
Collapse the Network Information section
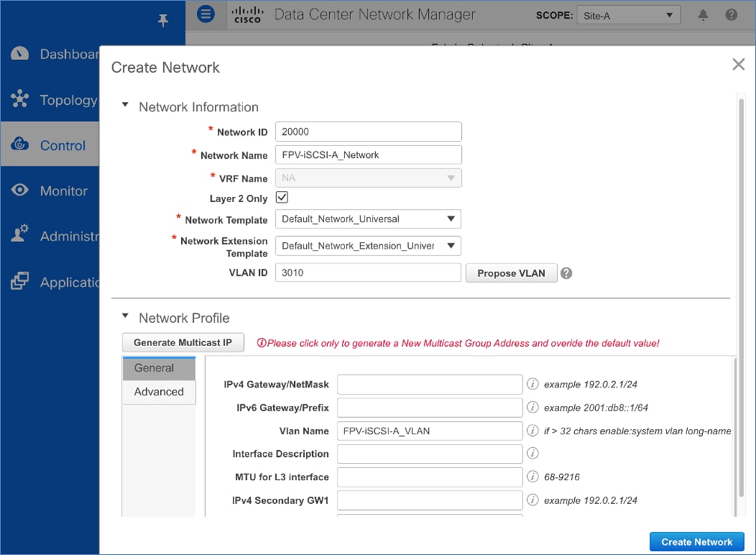tap(125, 105)
